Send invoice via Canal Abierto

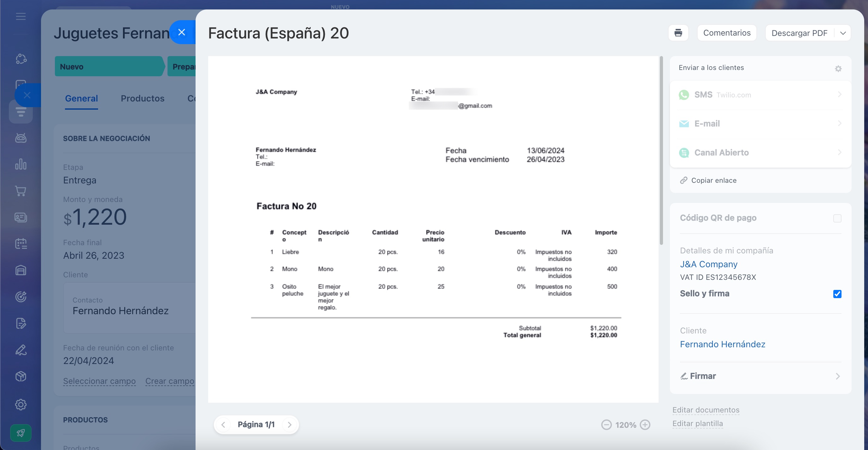click(760, 153)
